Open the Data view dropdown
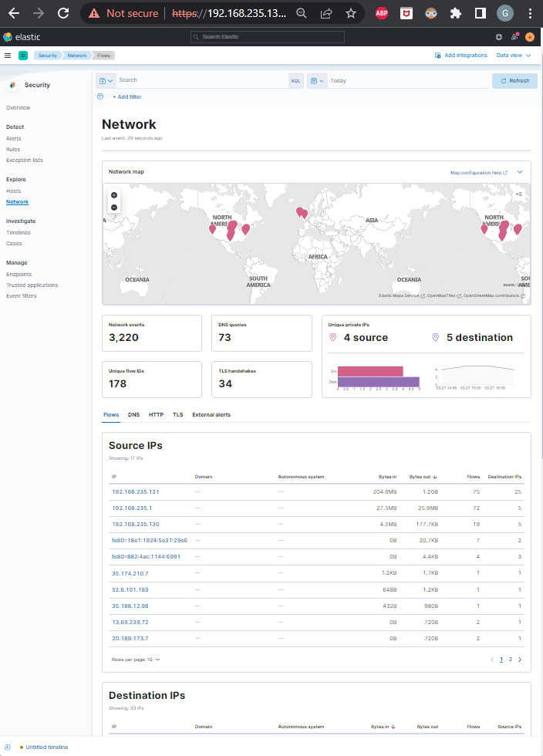Screen dimensions: 543x756 coord(513,56)
